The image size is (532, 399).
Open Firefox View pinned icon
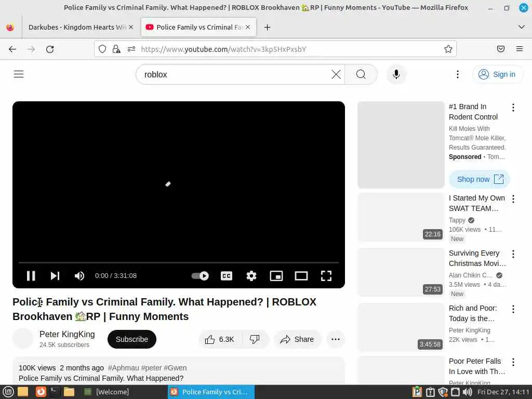(10, 27)
